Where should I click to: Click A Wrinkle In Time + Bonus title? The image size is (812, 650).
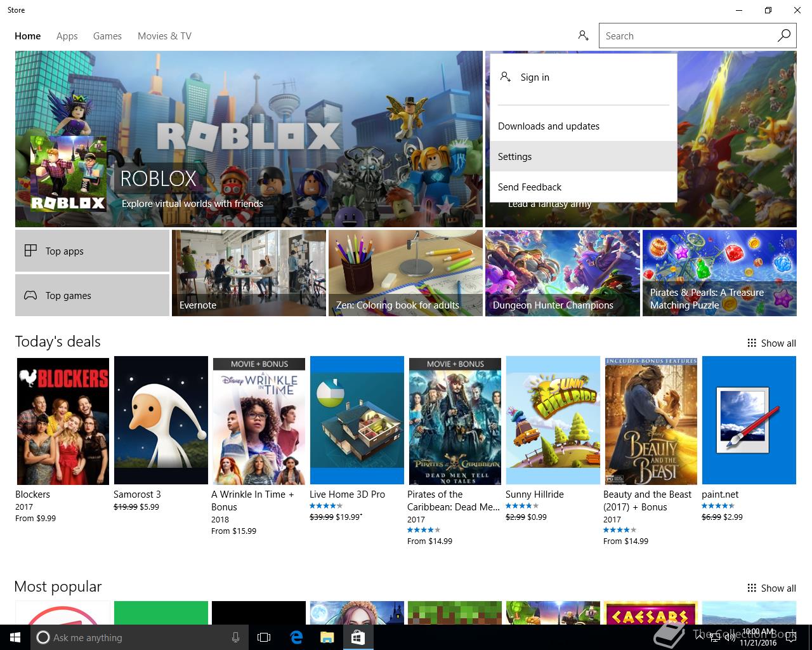[252, 501]
